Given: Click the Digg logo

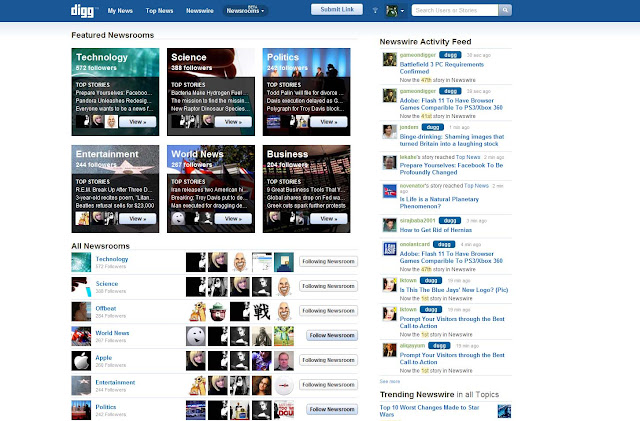Looking at the screenshot, I should [x=82, y=11].
